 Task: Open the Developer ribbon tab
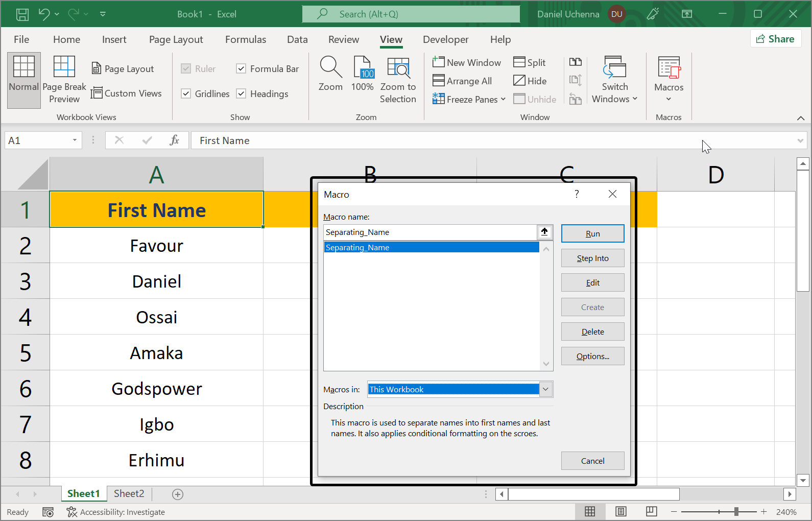click(445, 39)
